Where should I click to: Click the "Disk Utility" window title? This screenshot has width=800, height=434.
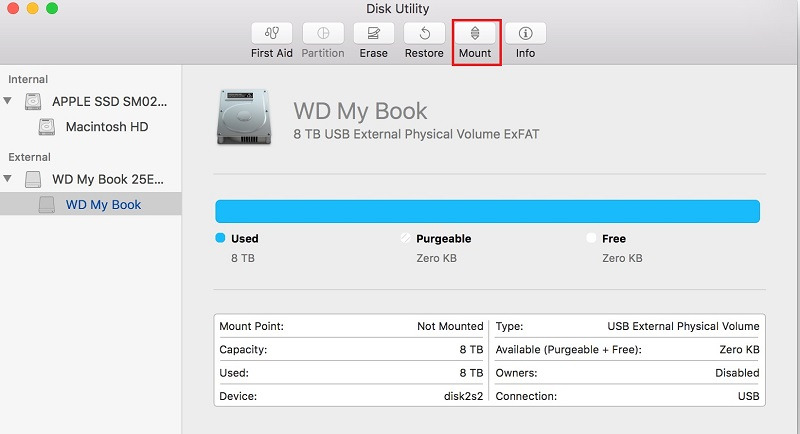coord(397,9)
